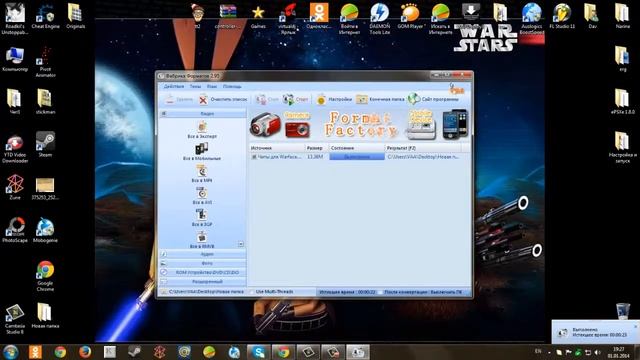Screen dimensions: 640x360
Task: Open Firefox from the taskbar
Action: [85, 352]
